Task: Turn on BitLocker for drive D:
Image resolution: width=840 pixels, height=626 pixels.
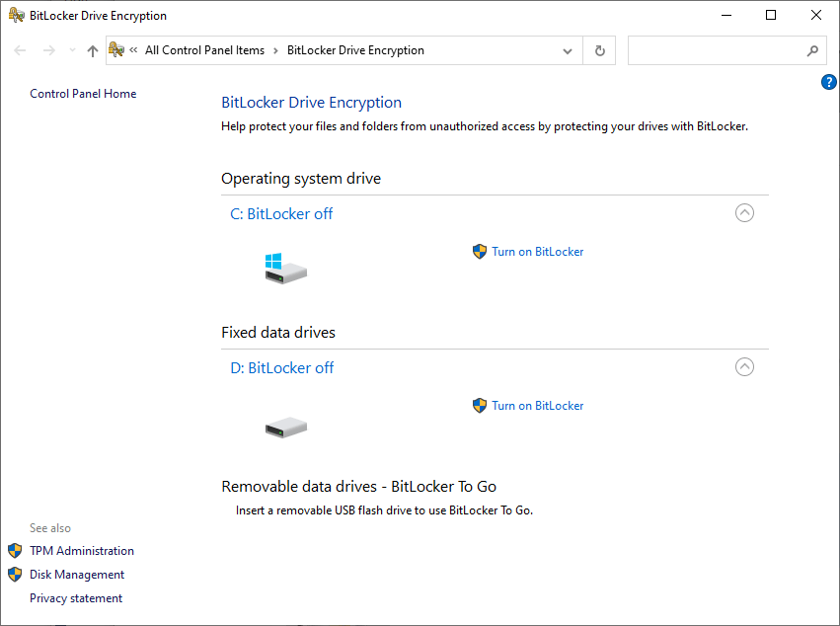Action: pyautogui.click(x=537, y=406)
